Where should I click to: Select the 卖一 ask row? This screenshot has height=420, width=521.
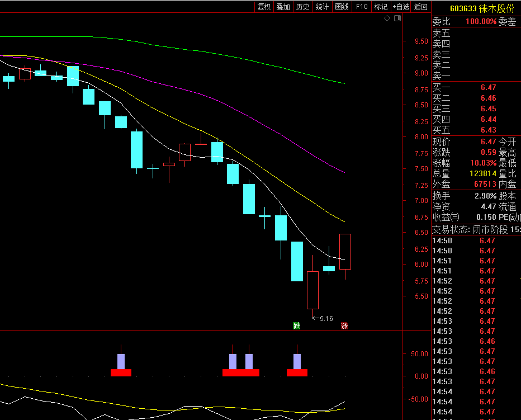pyautogui.click(x=476, y=75)
